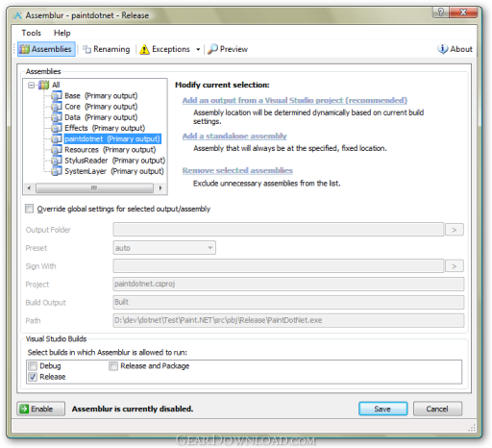Image resolution: width=492 pixels, height=448 pixels.
Task: Select the Effects assembly icon in tree
Action: tap(57, 128)
